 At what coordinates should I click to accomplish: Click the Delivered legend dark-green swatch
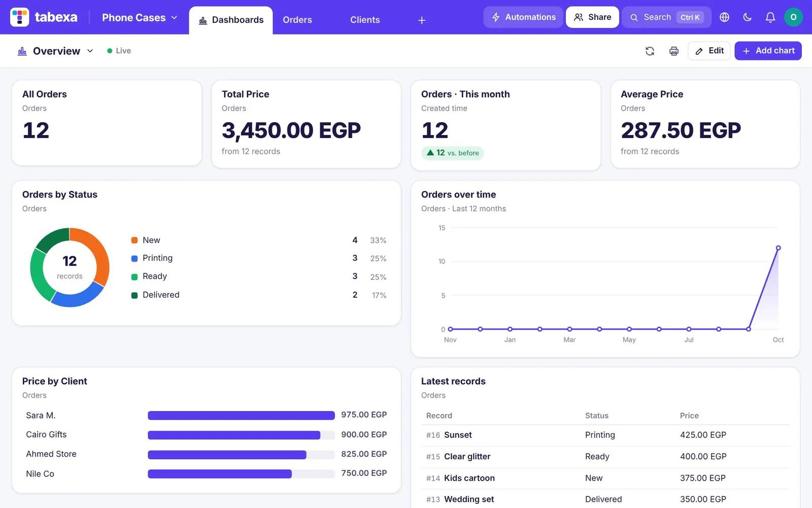tap(134, 295)
